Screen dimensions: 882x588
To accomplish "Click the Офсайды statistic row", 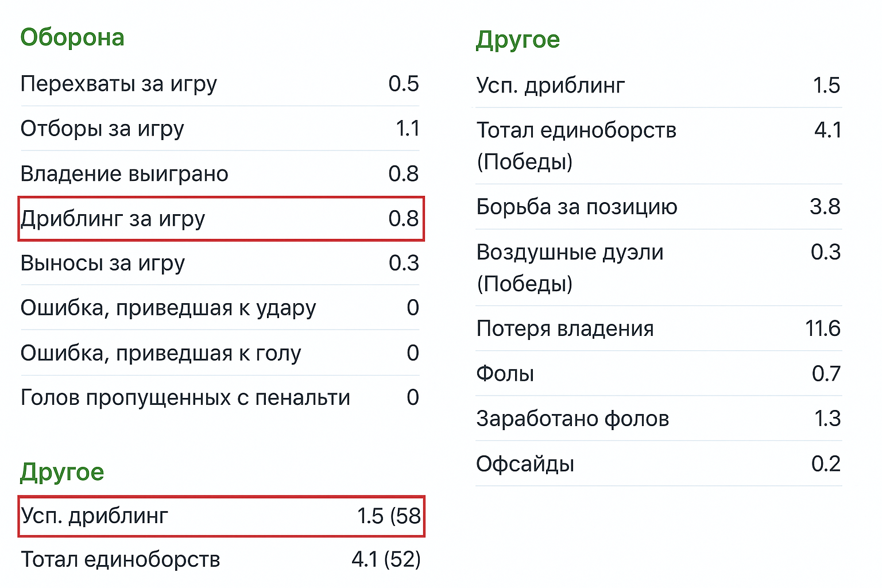I will 659,464.
